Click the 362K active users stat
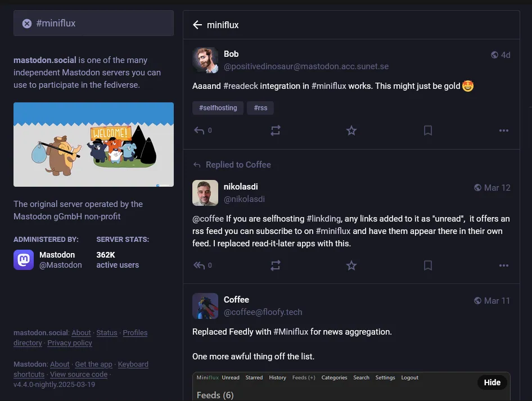Viewport: 532px width, 401px height. pos(118,260)
